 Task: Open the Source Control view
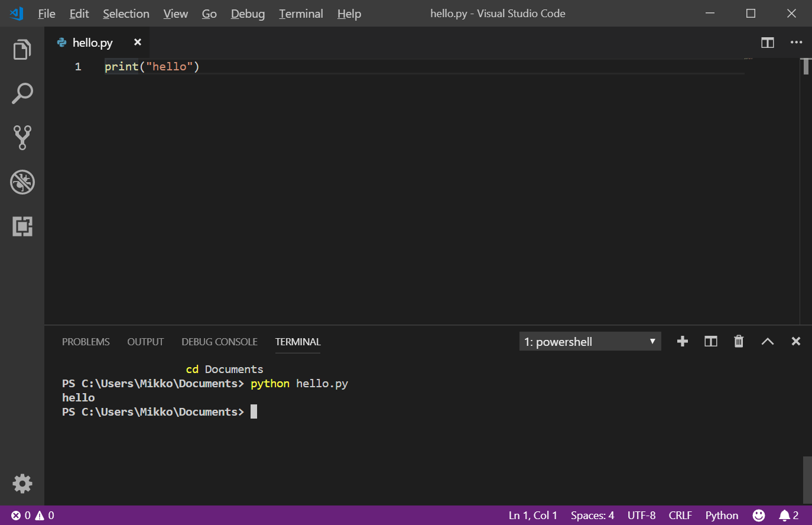[22, 137]
